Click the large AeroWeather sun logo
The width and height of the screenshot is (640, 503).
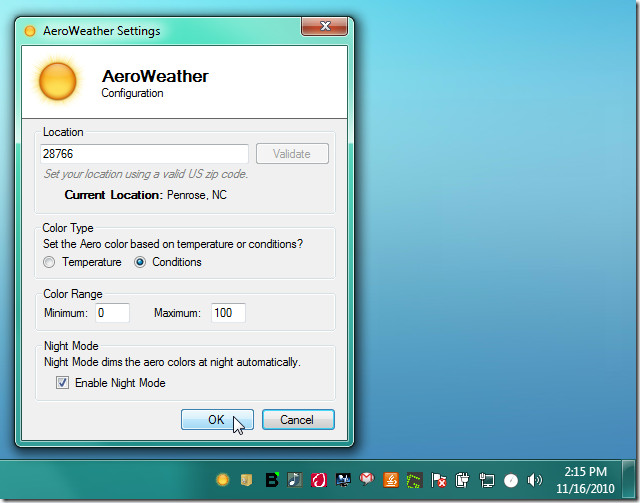click(58, 81)
